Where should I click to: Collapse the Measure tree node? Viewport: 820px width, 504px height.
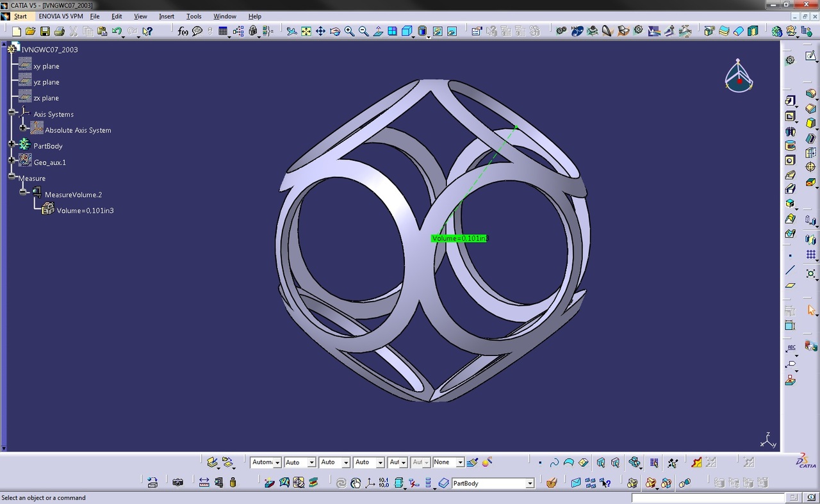[x=12, y=176]
